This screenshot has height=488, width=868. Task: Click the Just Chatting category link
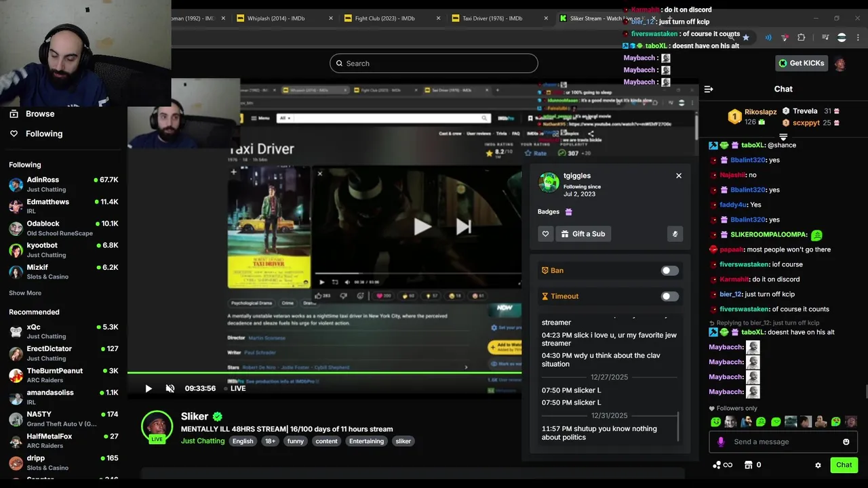click(x=203, y=441)
